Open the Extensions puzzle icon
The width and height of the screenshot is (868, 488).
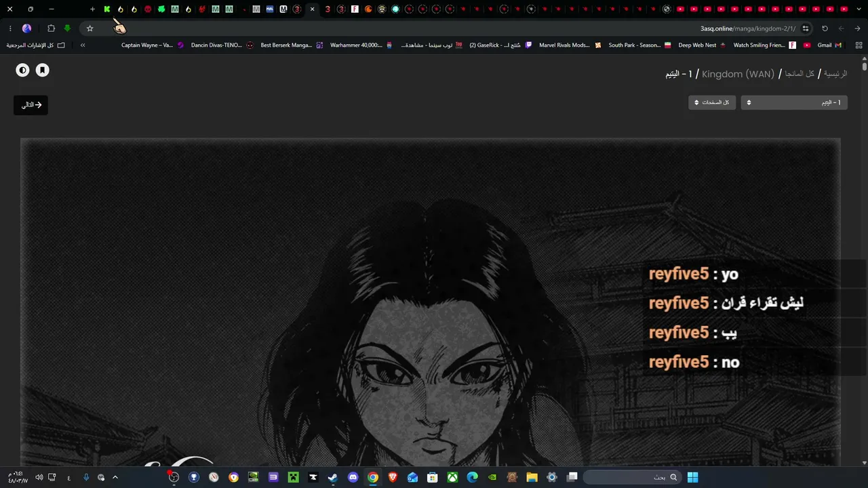pos(51,28)
